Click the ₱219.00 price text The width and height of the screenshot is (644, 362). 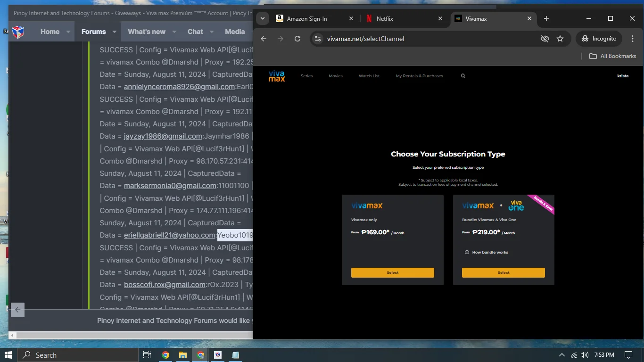486,232
